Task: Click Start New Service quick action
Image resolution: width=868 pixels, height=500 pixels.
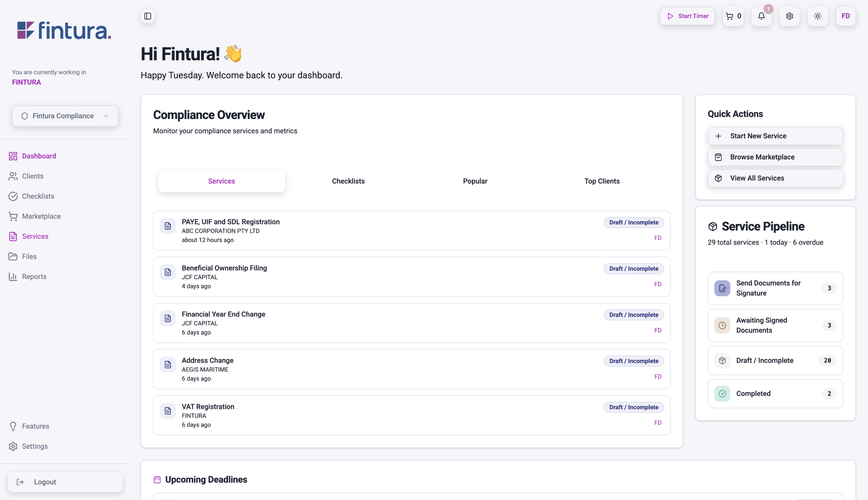Action: pos(775,136)
